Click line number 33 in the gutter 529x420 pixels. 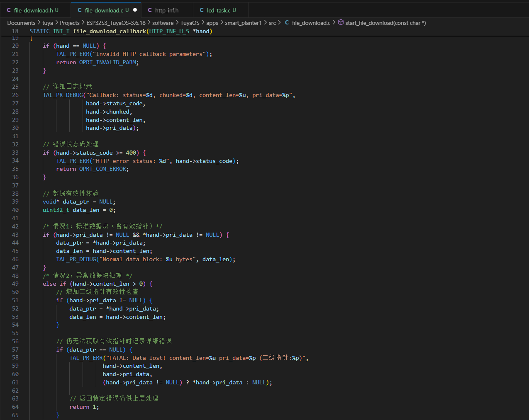15,153
